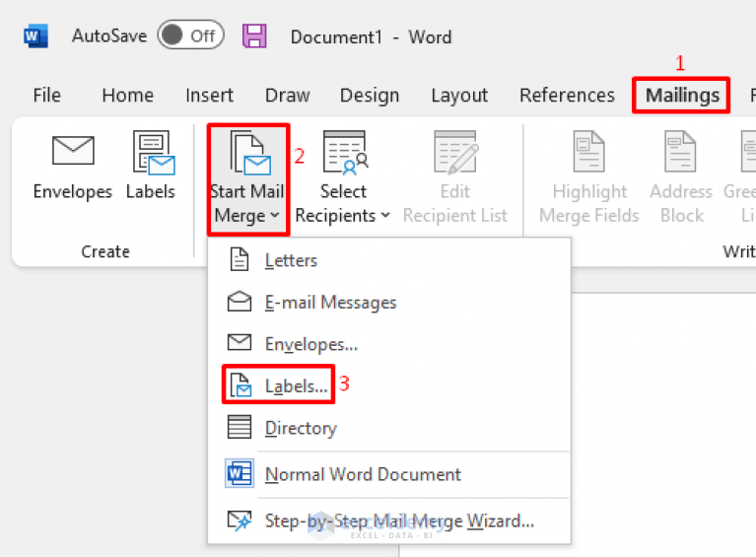Click the Envelopes icon in Create group
The width and height of the screenshot is (756, 557).
click(x=73, y=151)
